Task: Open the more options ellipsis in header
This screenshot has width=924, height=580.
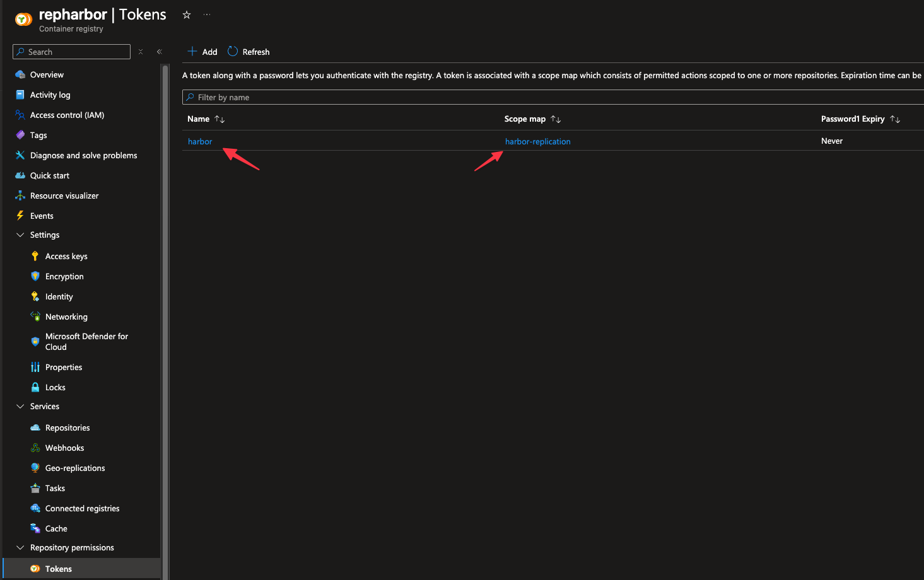Action: (x=207, y=14)
